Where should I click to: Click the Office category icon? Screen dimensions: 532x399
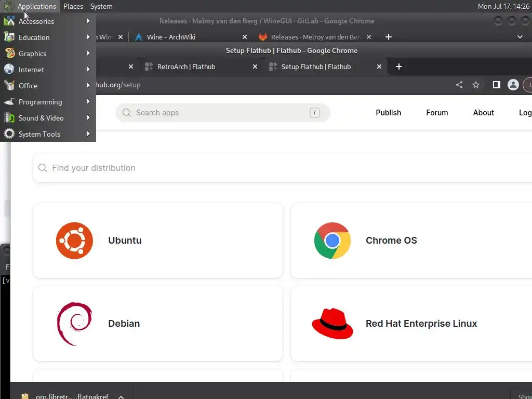(9, 86)
